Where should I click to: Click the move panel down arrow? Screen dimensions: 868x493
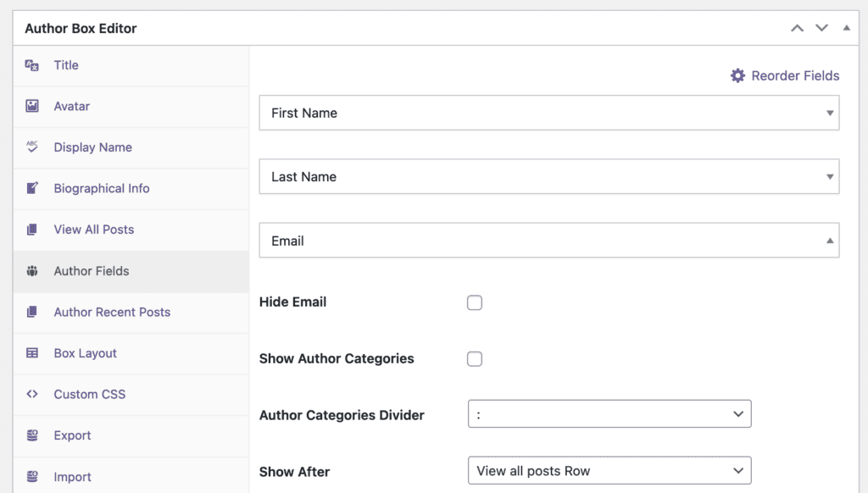point(821,27)
